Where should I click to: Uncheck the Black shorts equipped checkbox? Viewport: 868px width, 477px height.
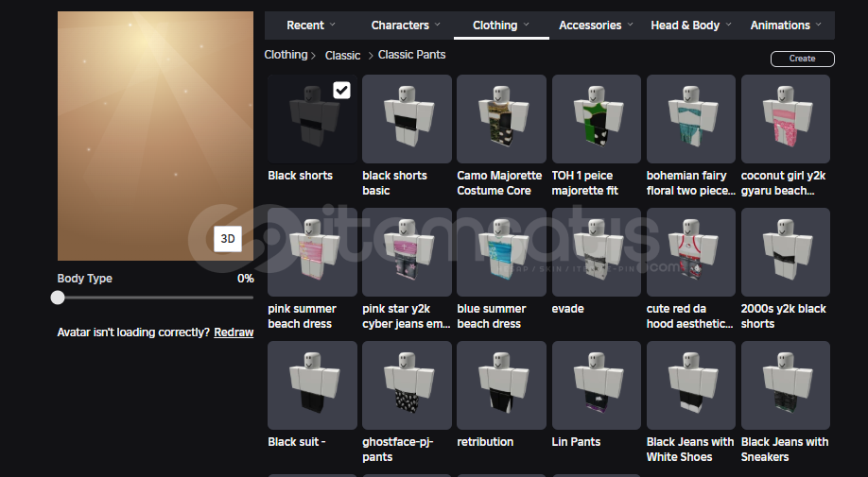(x=341, y=90)
